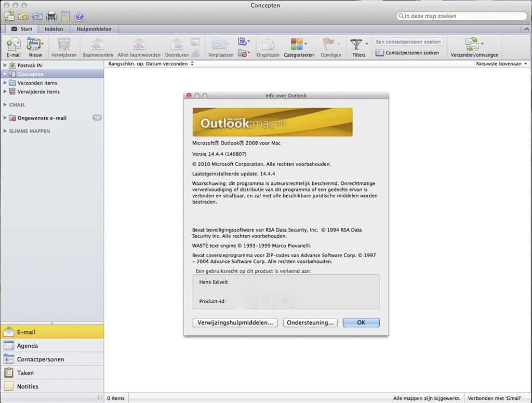This screenshot has width=532, height=403.
Task: Click the 'Een contactpersoon zoeken' field
Action: click(409, 42)
